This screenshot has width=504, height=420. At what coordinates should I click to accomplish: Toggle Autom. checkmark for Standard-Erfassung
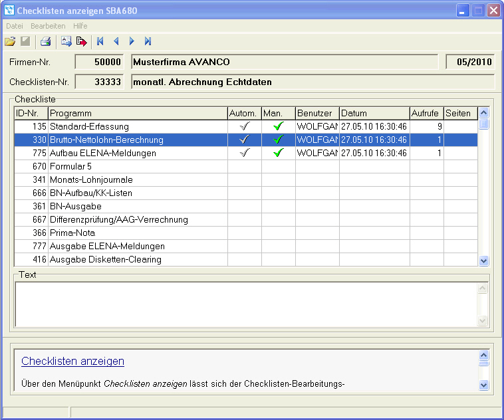pyautogui.click(x=245, y=126)
